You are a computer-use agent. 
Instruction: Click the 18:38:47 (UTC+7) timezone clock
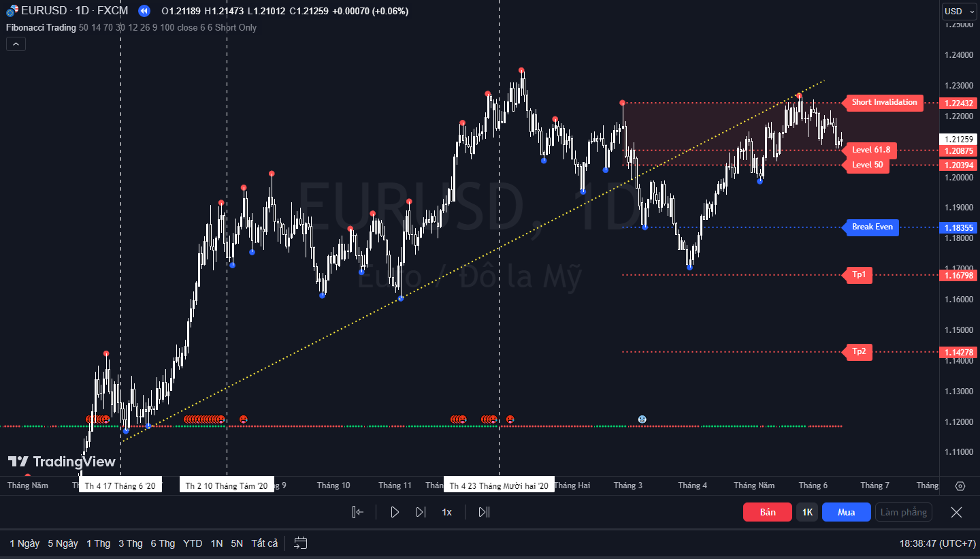pos(937,543)
